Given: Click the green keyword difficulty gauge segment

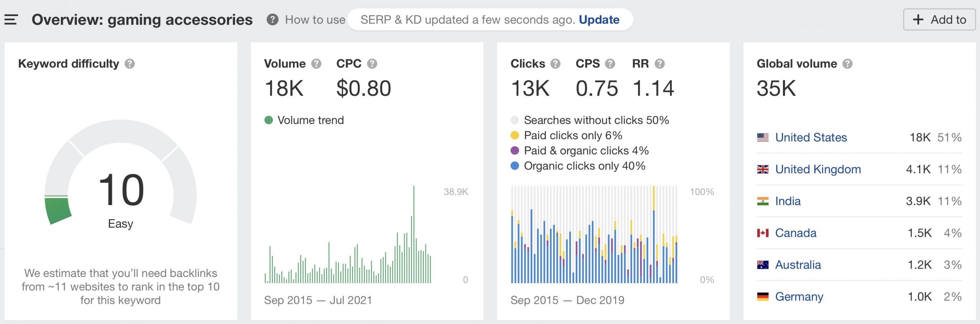Looking at the screenshot, I should [58, 210].
